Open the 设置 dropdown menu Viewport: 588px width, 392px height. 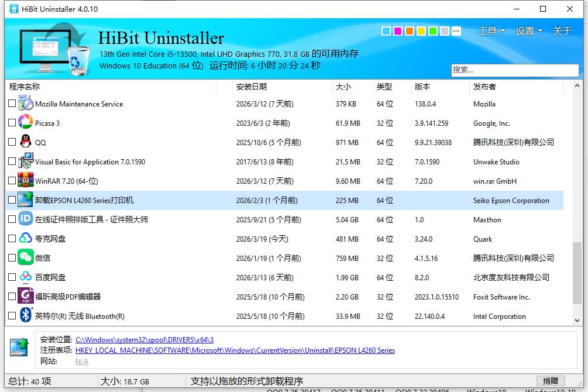[529, 31]
